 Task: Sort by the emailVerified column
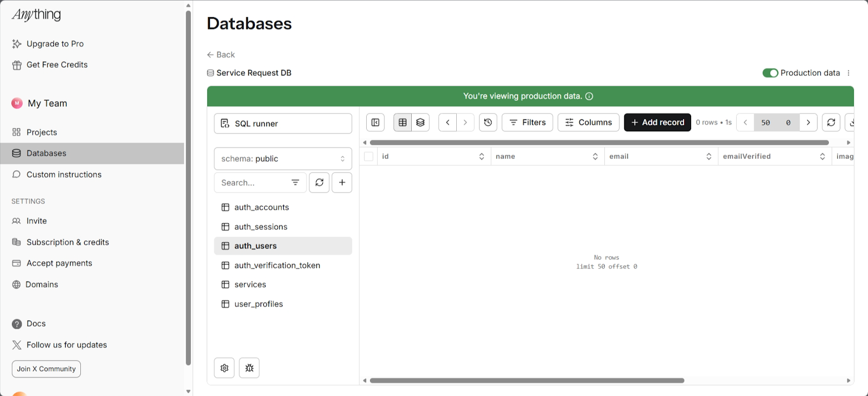[x=822, y=157]
